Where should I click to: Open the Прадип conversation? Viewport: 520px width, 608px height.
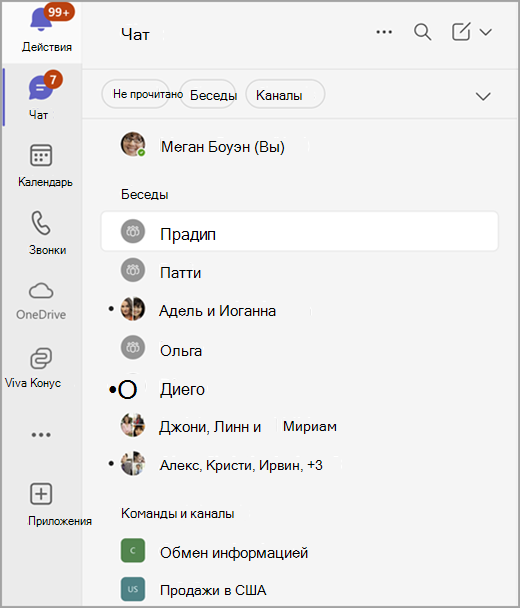click(x=299, y=231)
